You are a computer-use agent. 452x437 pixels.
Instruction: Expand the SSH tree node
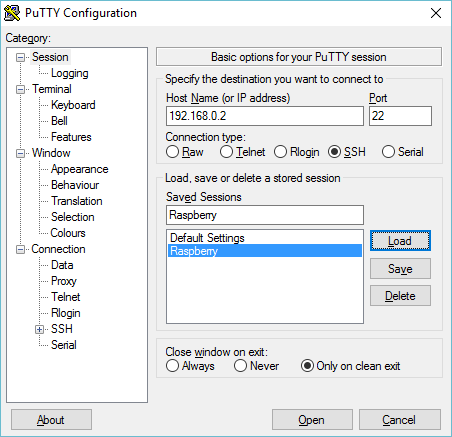click(x=39, y=330)
